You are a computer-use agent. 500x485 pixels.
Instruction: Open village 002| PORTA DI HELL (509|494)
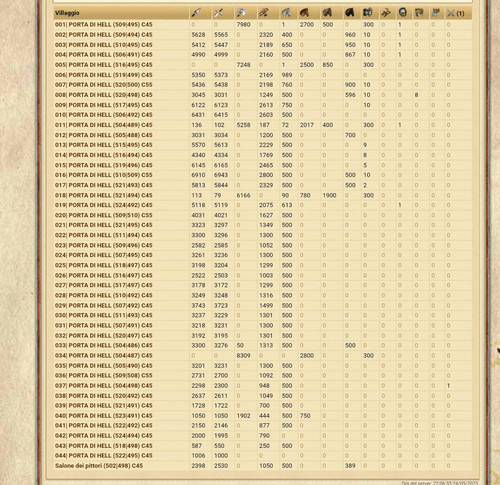pos(104,35)
